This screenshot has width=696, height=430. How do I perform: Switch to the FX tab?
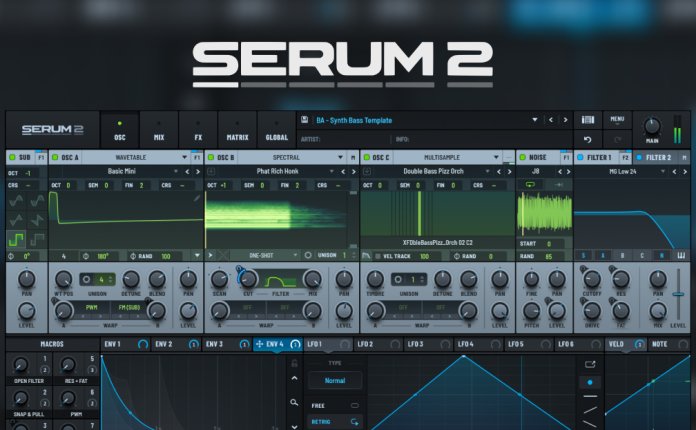pos(198,130)
